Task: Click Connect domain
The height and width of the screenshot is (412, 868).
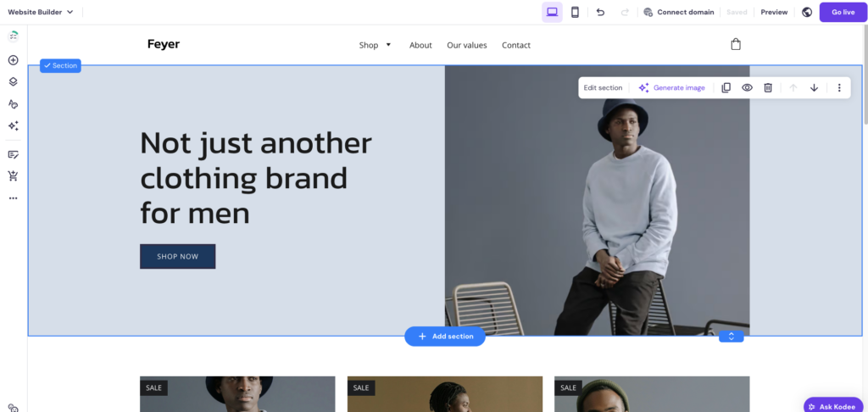Action: (x=679, y=12)
